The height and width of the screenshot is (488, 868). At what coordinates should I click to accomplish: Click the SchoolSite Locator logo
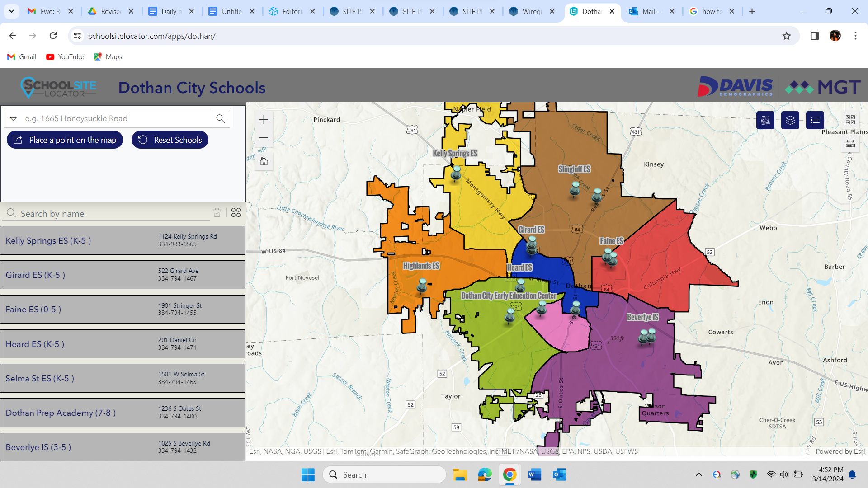coord(58,87)
